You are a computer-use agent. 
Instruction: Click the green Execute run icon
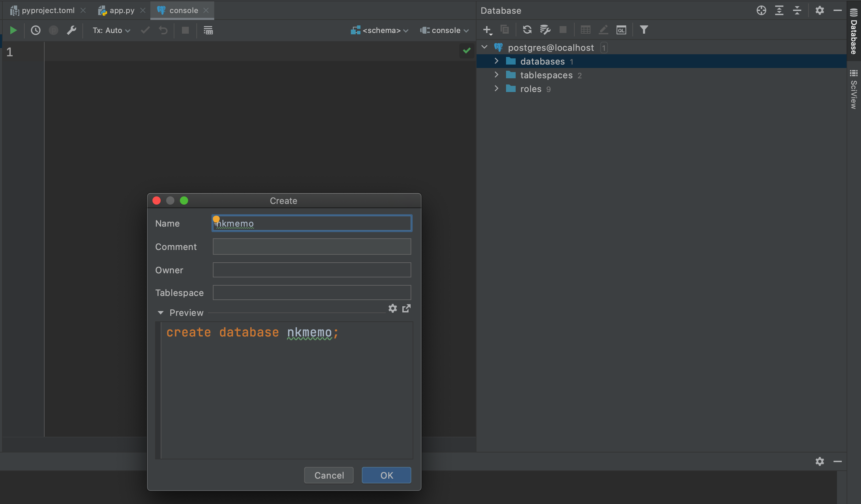(x=13, y=30)
